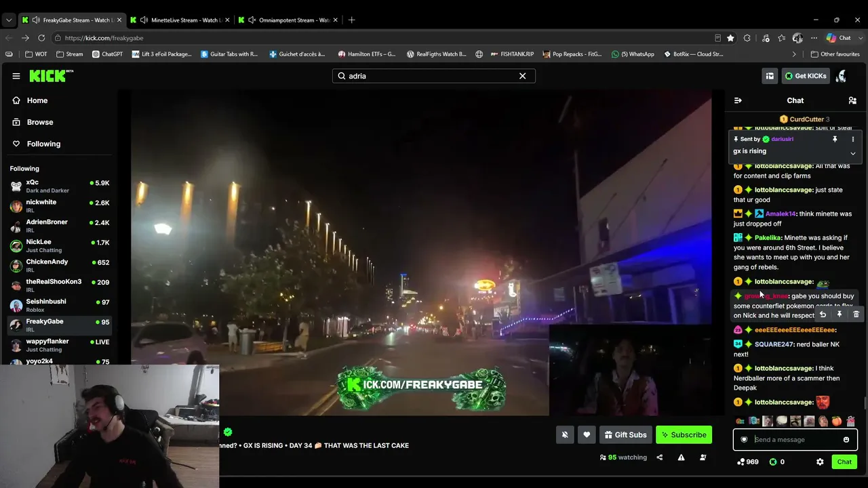Open the Kick profile avatar menu
This screenshot has width=868, height=488.
coord(842,76)
